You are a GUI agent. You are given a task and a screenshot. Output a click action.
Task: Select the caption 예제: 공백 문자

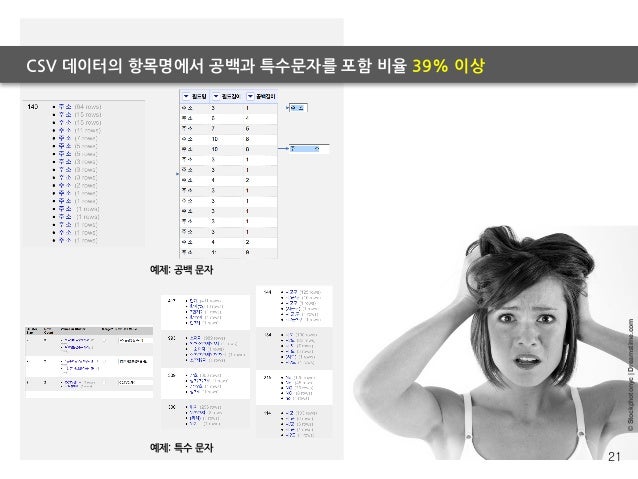click(x=181, y=269)
